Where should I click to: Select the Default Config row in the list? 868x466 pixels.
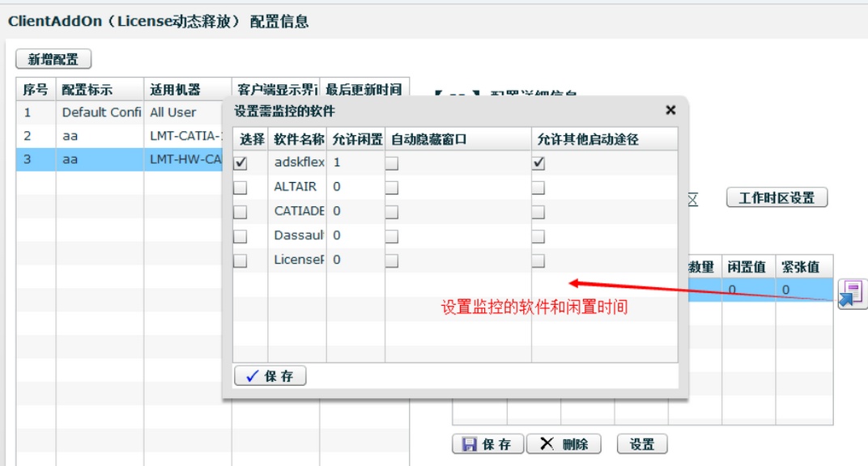click(x=101, y=112)
